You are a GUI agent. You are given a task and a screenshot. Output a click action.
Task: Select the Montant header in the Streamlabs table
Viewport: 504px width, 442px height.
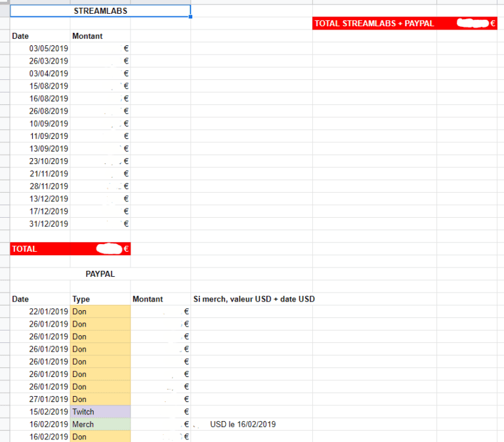point(100,36)
